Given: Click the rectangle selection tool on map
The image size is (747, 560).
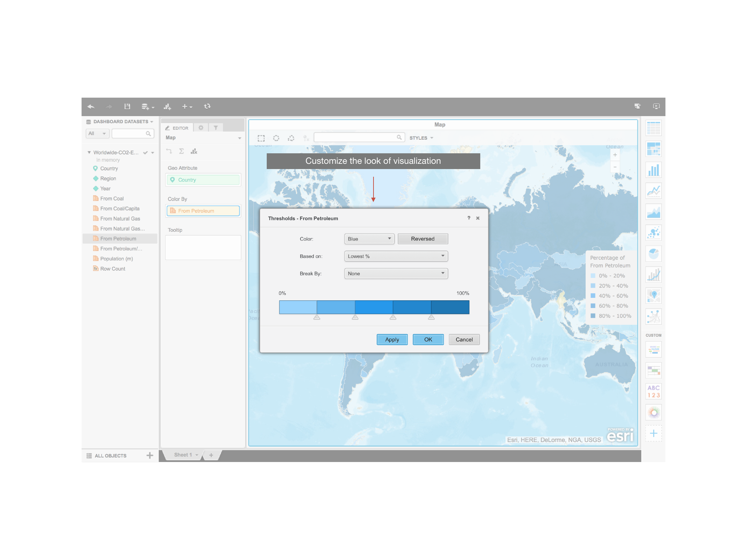Looking at the screenshot, I should (x=261, y=138).
